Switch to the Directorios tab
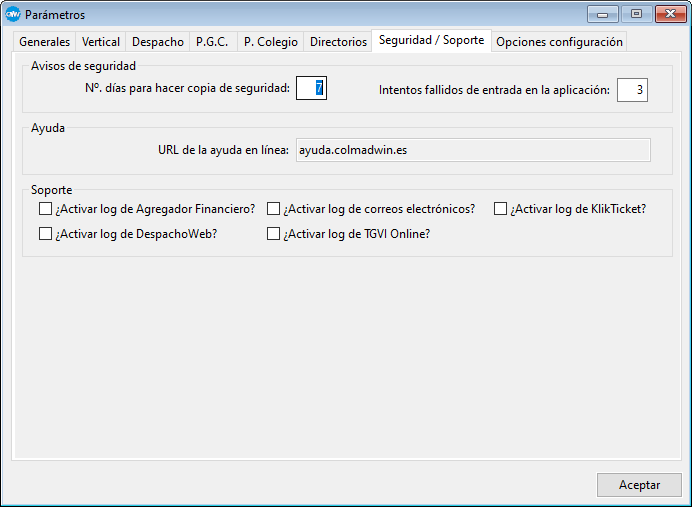The image size is (692, 507). point(338,42)
